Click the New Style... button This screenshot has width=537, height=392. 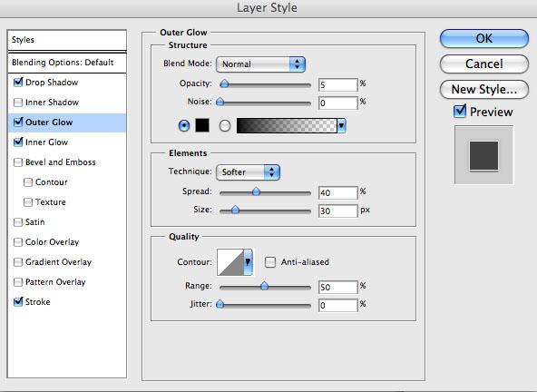point(483,90)
